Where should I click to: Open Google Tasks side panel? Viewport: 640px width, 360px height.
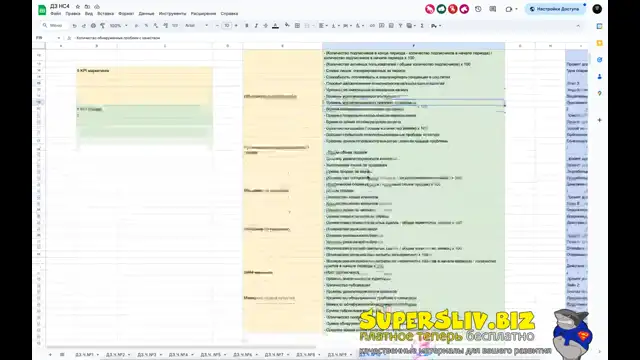click(x=600, y=60)
